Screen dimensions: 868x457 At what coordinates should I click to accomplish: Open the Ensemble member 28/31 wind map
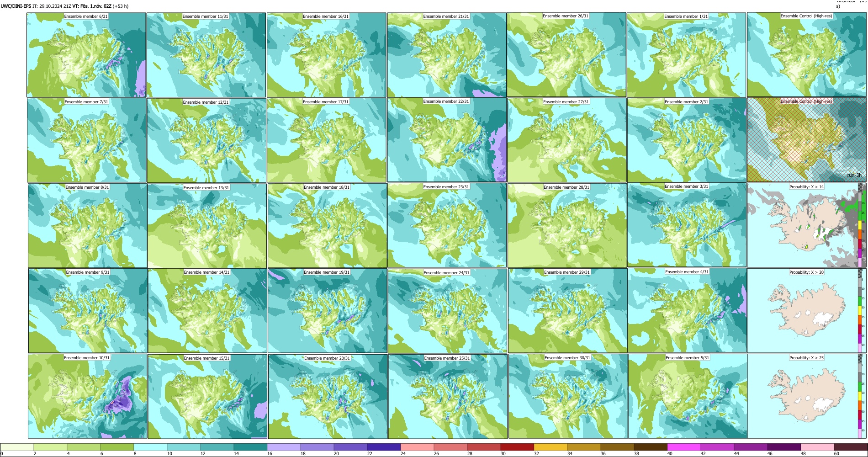point(567,225)
